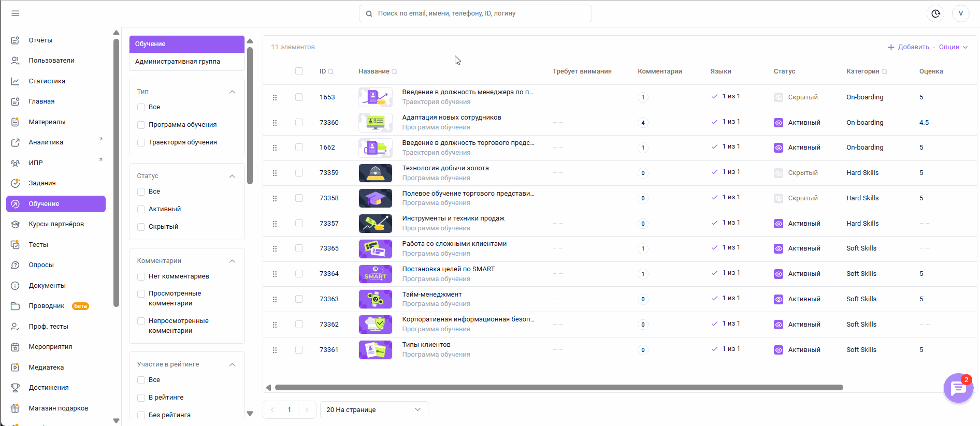Click the search icon beside ID column
The image size is (980, 426).
[x=331, y=72]
